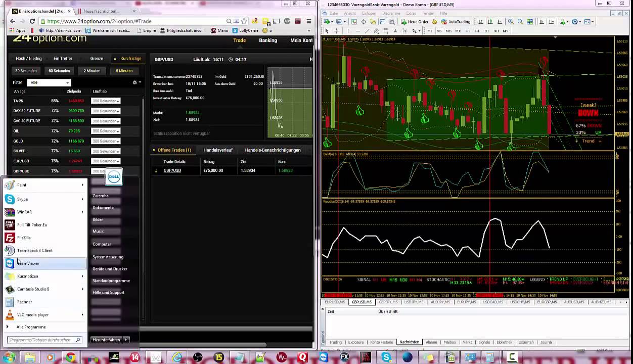The width and height of the screenshot is (633, 364).
Task: Select the vertical line drawing tool
Action: click(348, 31)
